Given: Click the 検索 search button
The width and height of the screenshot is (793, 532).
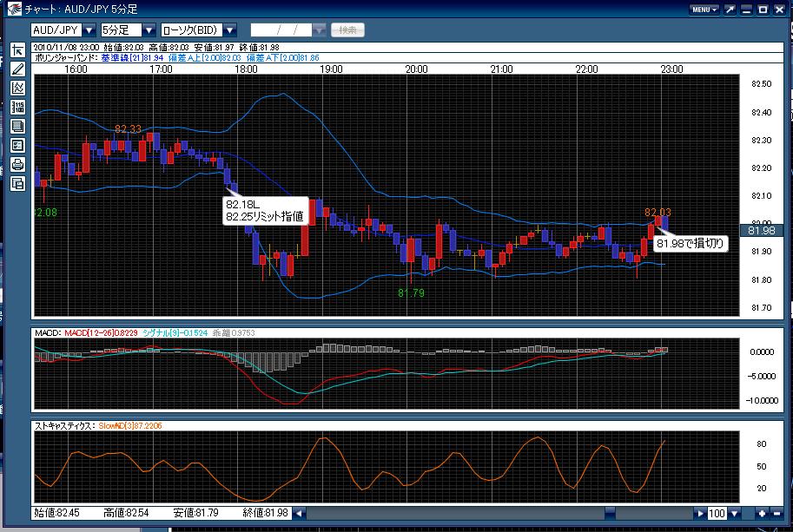Looking at the screenshot, I should [x=347, y=30].
